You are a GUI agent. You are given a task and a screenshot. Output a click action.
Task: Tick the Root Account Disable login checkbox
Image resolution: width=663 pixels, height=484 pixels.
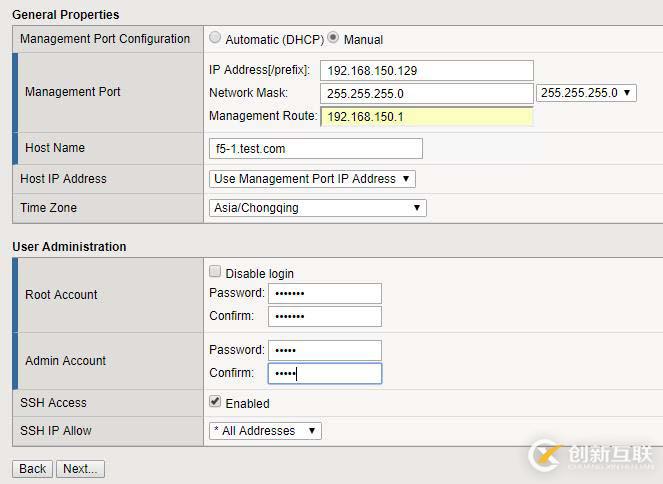coord(216,272)
